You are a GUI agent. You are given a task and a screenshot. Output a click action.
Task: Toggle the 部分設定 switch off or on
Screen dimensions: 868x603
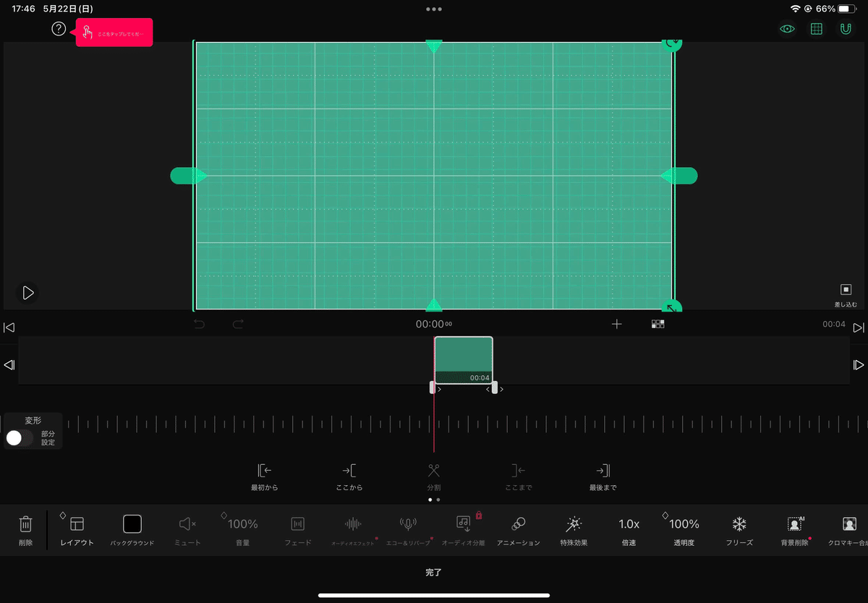(20, 437)
